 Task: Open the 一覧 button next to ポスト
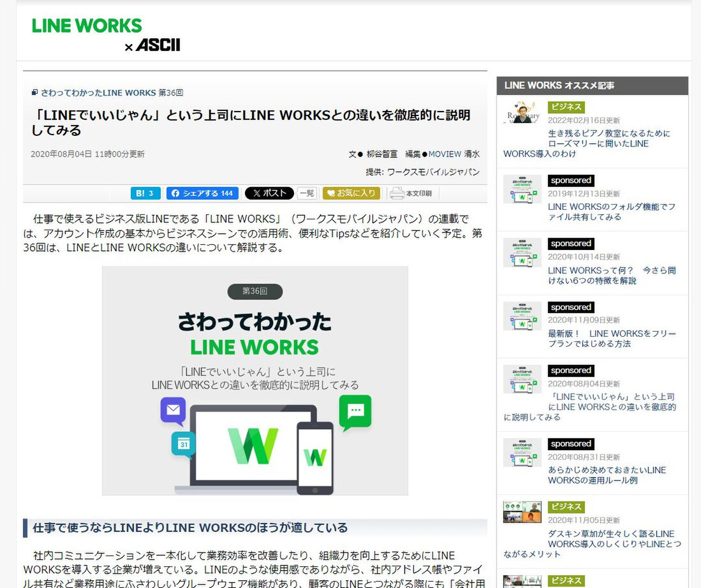[x=307, y=193]
